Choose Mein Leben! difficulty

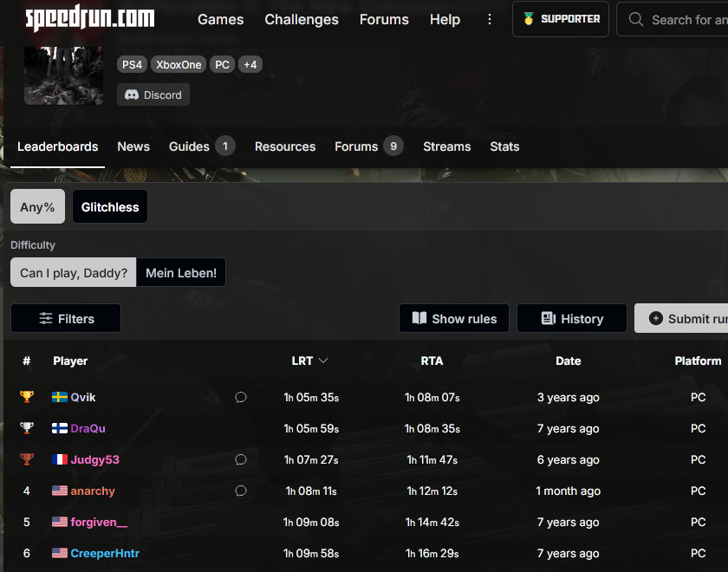click(181, 272)
